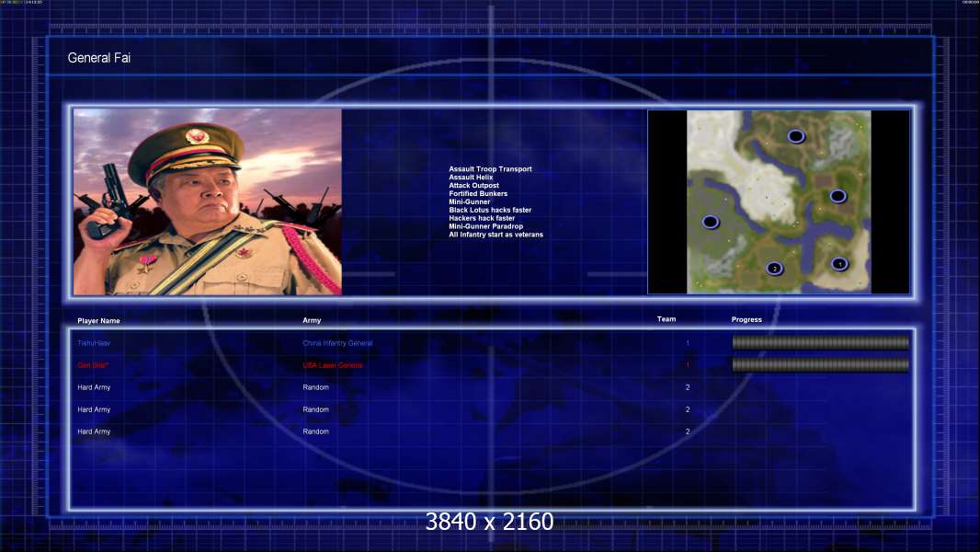Viewport: 980px width, 552px height.
Task: Click the "Hackers hack faster" line
Action: (x=482, y=217)
